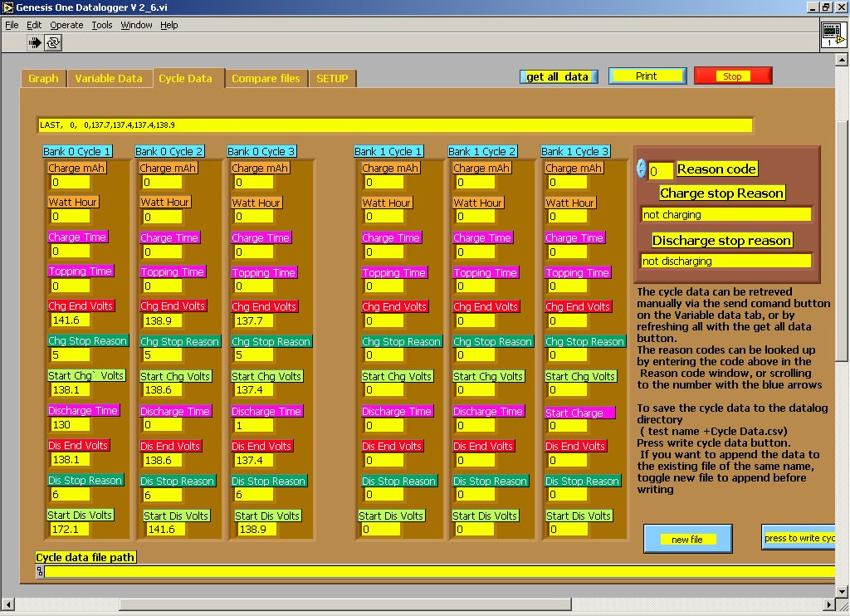
Task: Click the Charge stop Reason field
Action: click(x=725, y=215)
